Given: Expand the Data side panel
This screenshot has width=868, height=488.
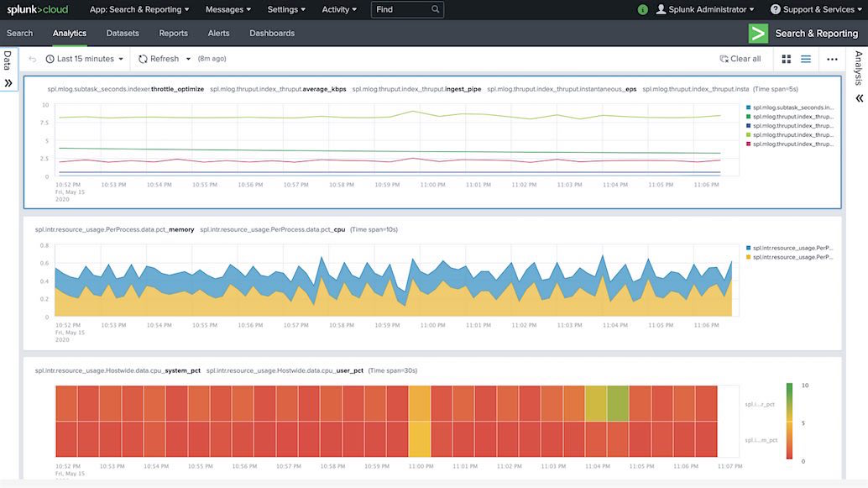Looking at the screenshot, I should click(x=8, y=83).
